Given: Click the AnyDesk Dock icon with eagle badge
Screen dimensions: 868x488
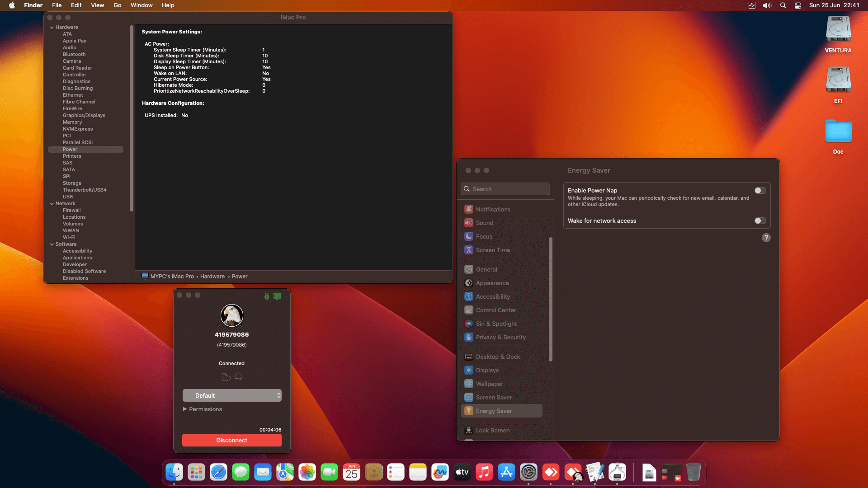Looking at the screenshot, I should click(573, 473).
